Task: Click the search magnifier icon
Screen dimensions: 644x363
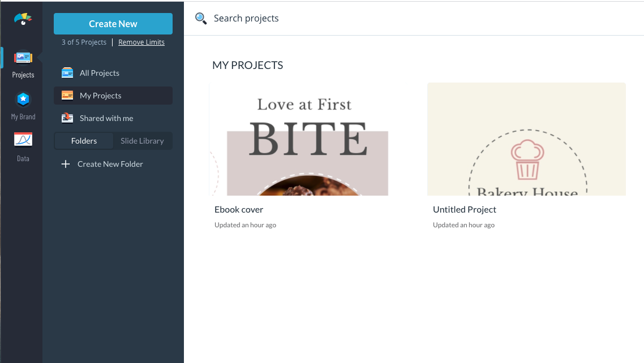Action: [200, 19]
